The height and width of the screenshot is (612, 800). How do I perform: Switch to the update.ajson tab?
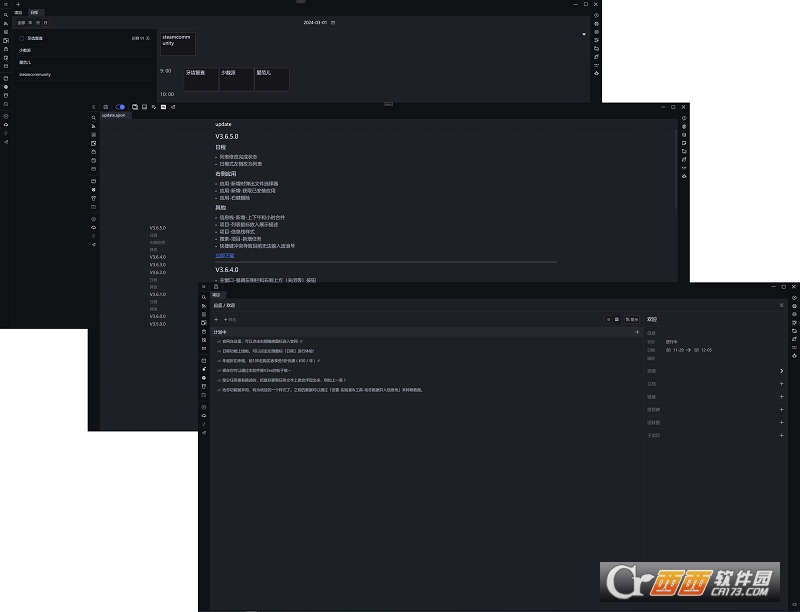pyautogui.click(x=113, y=115)
